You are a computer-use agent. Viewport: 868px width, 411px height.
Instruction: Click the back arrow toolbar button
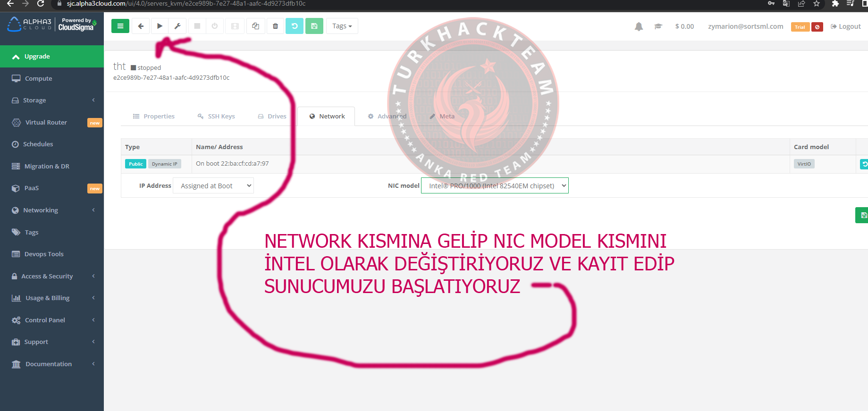coord(141,26)
